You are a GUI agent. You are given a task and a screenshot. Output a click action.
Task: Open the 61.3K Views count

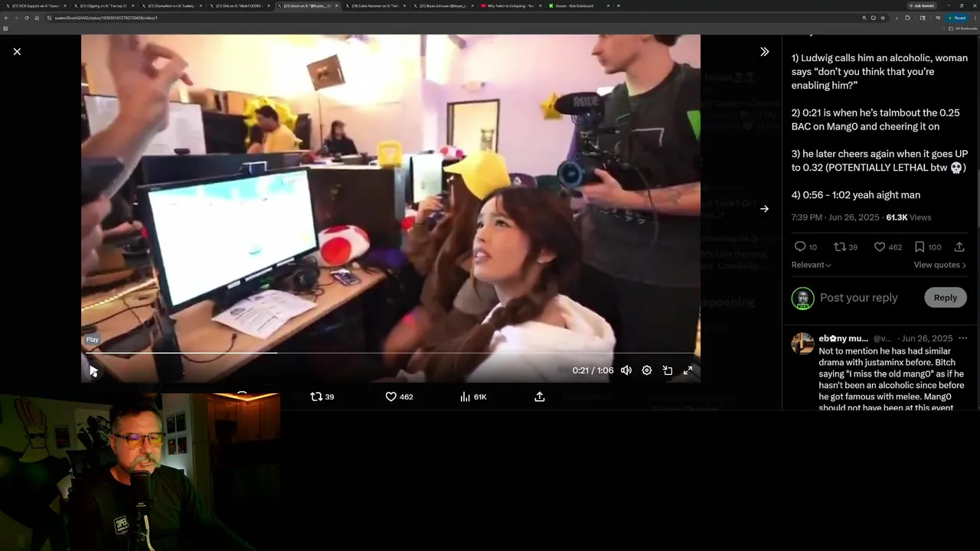(x=909, y=217)
